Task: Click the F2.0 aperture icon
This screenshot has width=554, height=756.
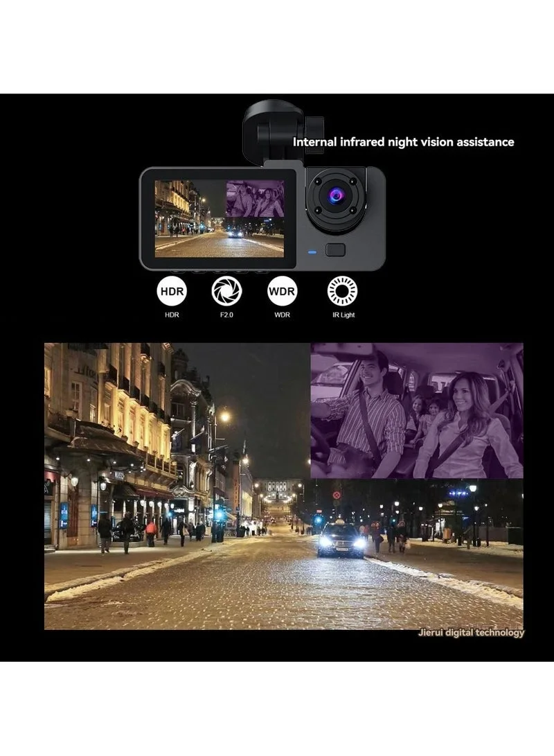Action: point(226,291)
